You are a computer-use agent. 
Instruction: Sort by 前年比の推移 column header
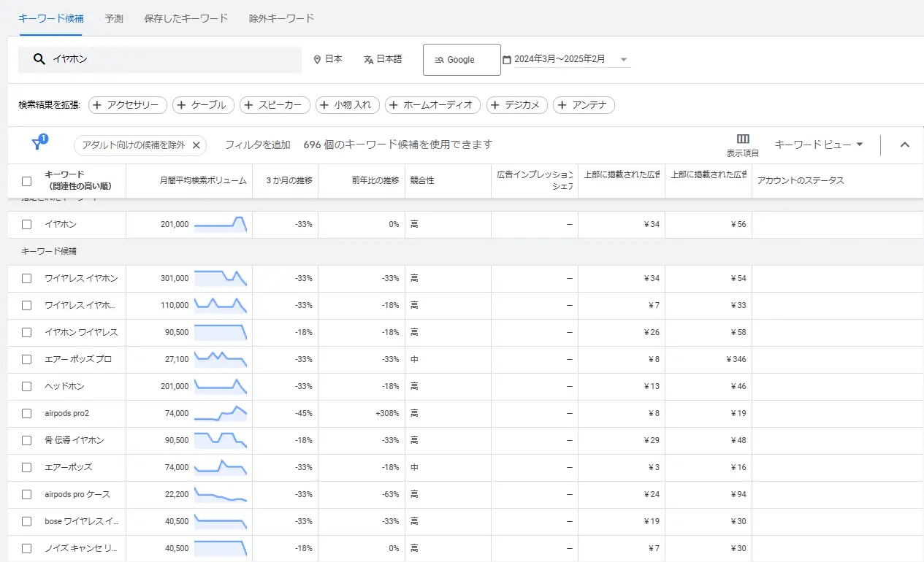[x=375, y=180]
